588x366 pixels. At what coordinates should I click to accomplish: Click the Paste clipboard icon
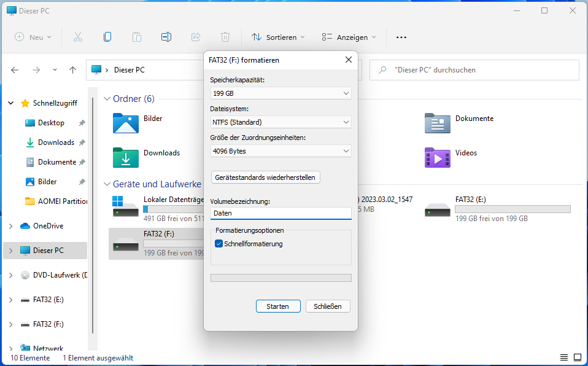pos(137,37)
